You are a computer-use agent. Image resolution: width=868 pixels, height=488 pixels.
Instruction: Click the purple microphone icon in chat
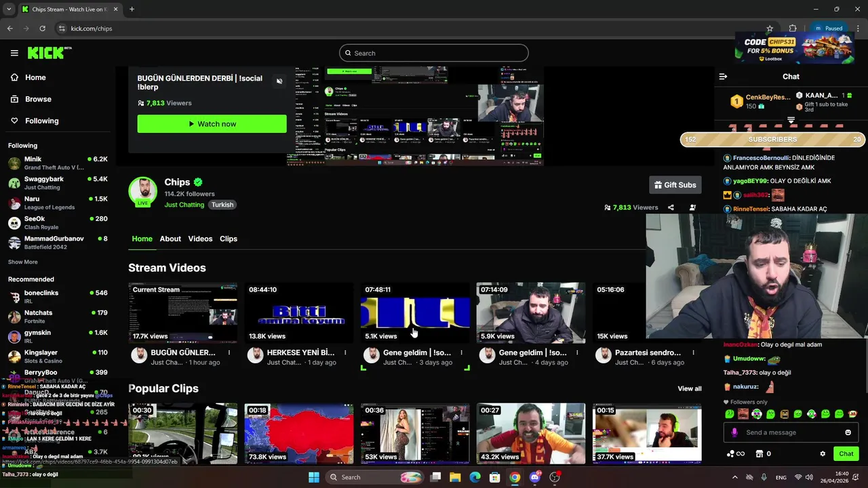[x=734, y=432]
